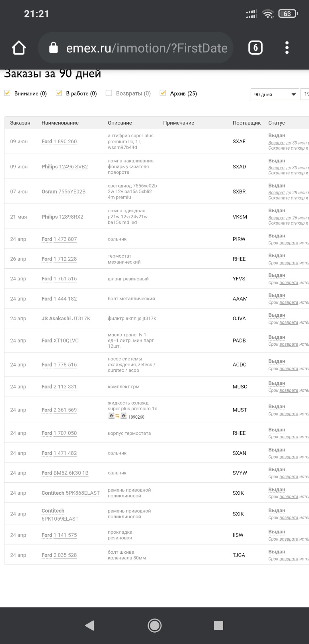Sort by the Заказан column header
The height and width of the screenshot is (644, 309).
click(20, 123)
